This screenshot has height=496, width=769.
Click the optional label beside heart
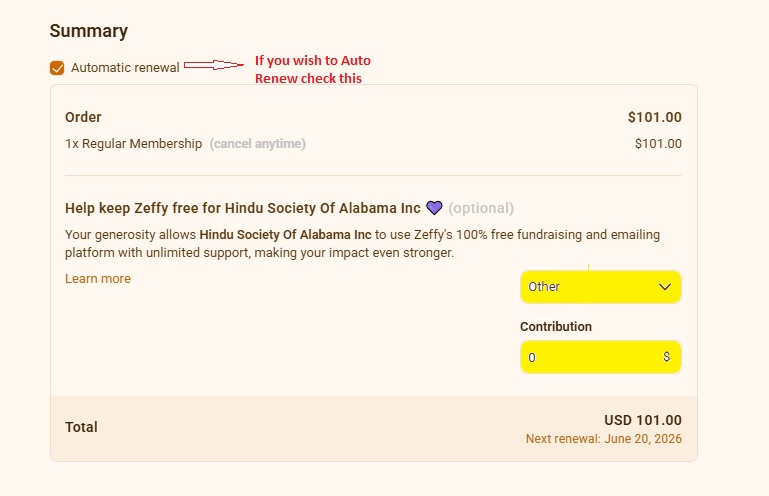tap(481, 208)
